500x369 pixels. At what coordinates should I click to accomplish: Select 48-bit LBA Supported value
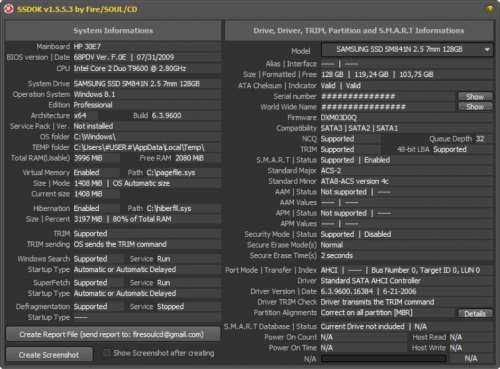click(x=450, y=150)
